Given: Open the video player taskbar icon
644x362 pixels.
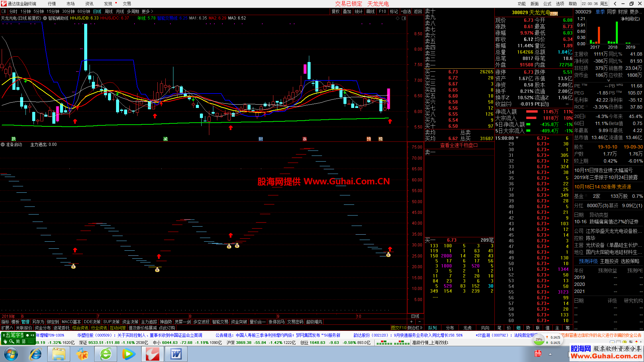Looking at the screenshot, I should tap(129, 354).
